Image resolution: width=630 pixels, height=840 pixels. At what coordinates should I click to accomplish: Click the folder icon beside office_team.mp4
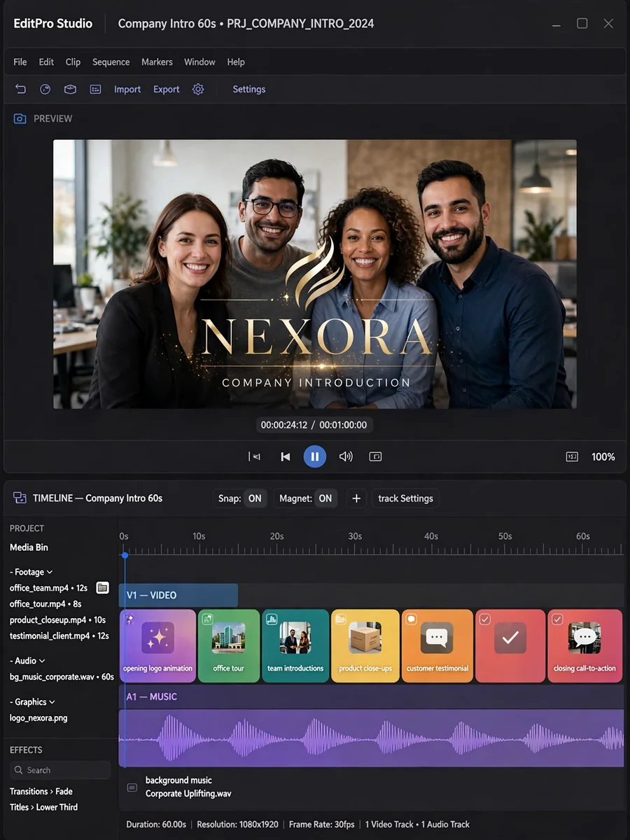point(103,588)
